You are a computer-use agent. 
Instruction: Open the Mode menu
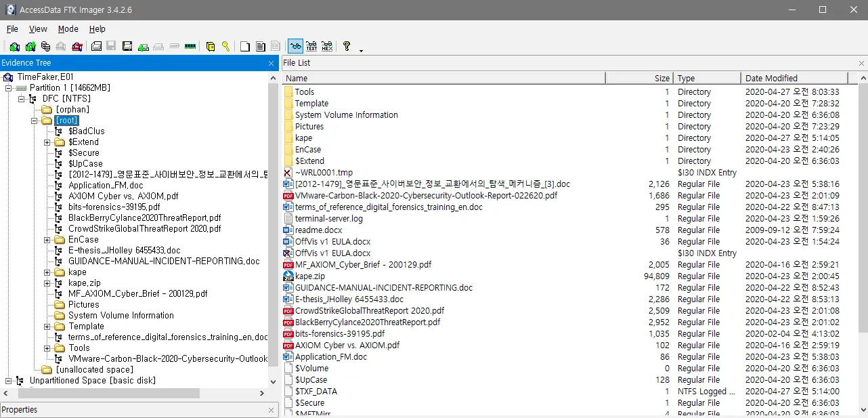(68, 29)
